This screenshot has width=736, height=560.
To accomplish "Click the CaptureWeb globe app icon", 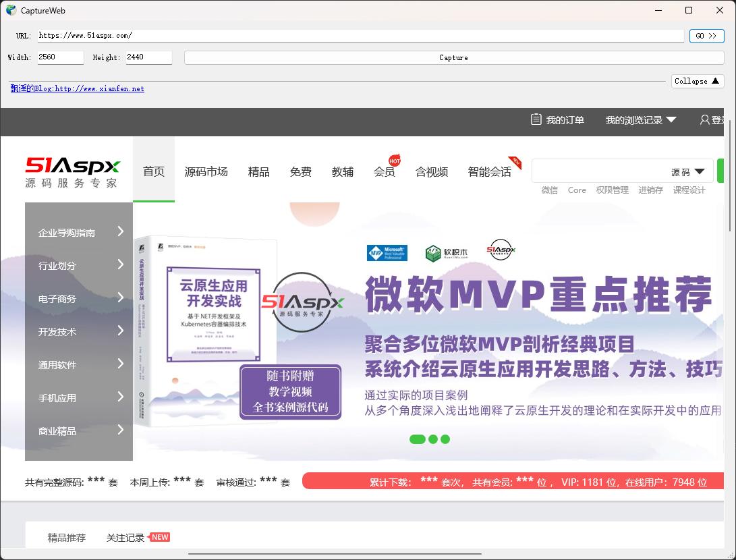I will (x=11, y=10).
